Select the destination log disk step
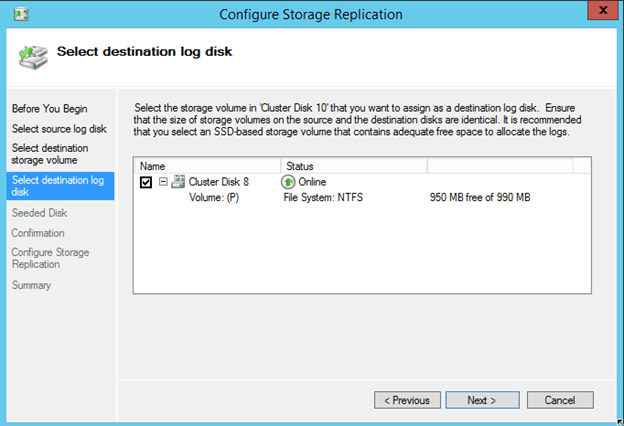 tap(57, 186)
